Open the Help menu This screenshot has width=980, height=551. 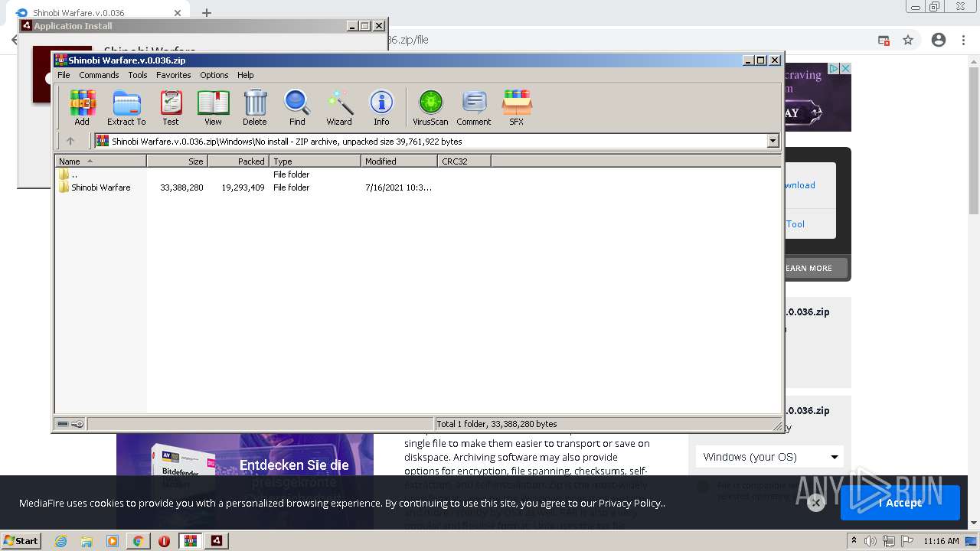[x=245, y=75]
